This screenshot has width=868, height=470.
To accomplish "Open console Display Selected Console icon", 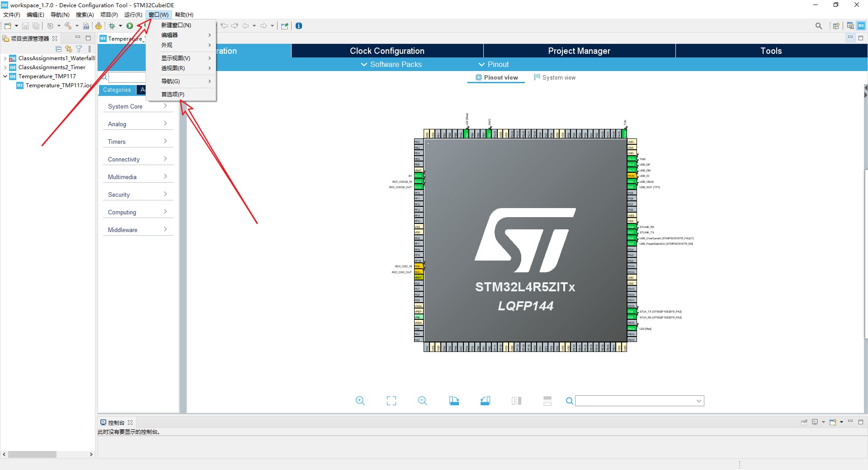I will tap(815, 422).
